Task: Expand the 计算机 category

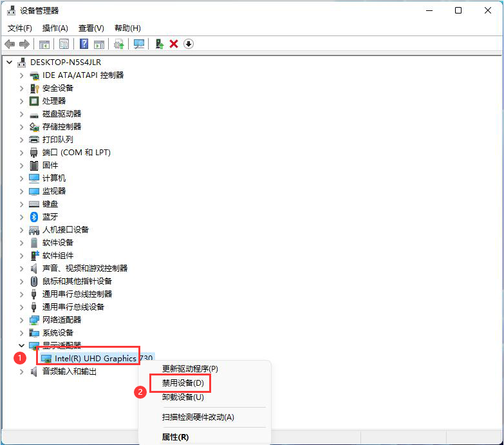Action: (x=21, y=178)
